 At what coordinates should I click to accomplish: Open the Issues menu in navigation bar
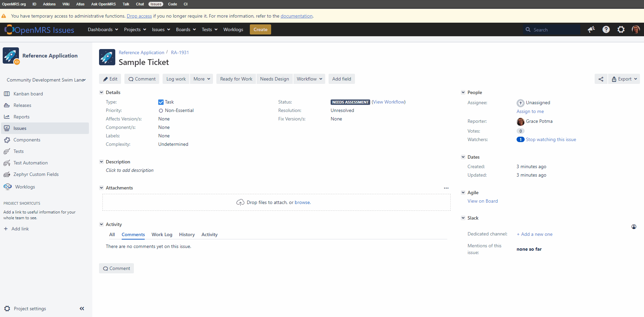[x=161, y=29]
